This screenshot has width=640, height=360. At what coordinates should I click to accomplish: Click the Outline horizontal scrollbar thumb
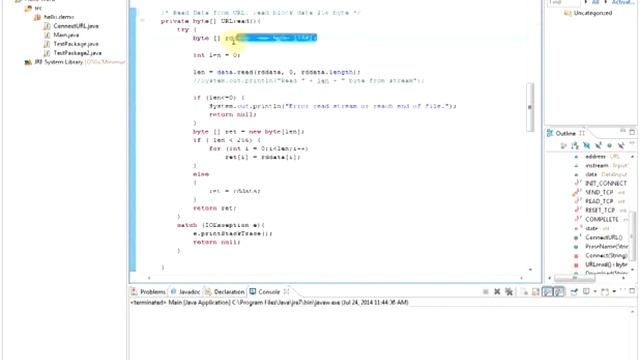pyautogui.click(x=574, y=278)
